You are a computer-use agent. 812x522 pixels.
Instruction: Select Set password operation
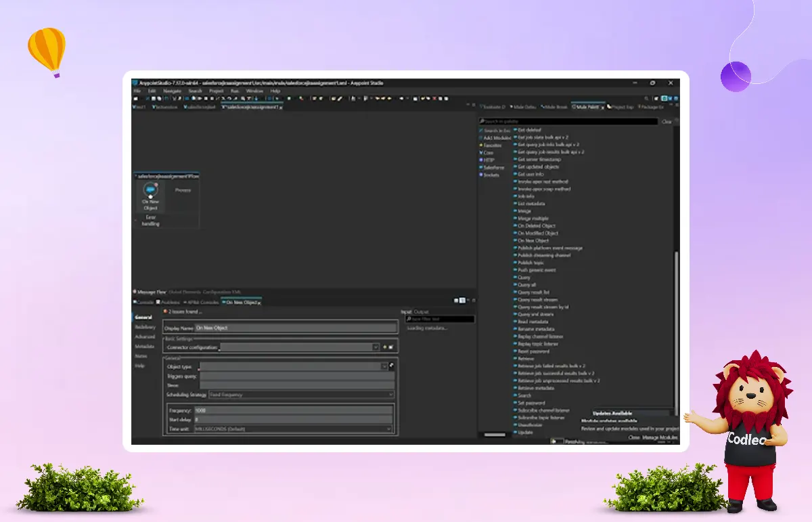[529, 403]
